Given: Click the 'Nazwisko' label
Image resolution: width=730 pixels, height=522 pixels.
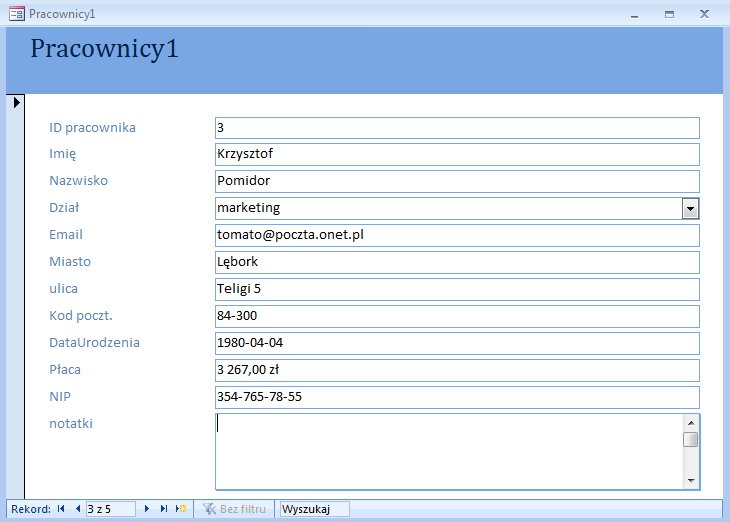Looking at the screenshot, I should (78, 181).
